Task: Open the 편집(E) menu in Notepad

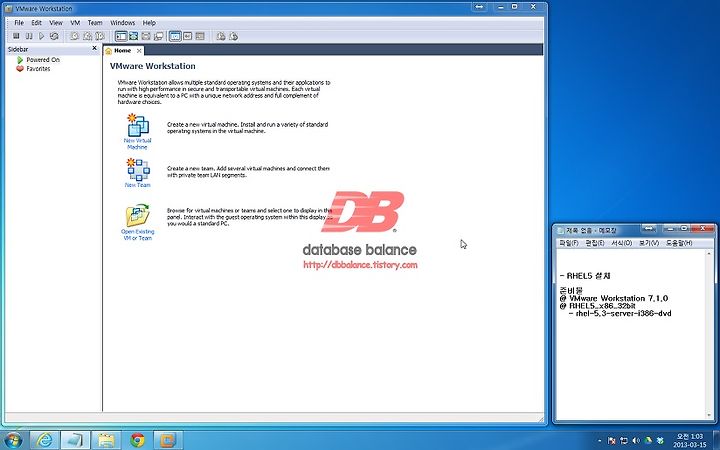Action: tap(595, 243)
